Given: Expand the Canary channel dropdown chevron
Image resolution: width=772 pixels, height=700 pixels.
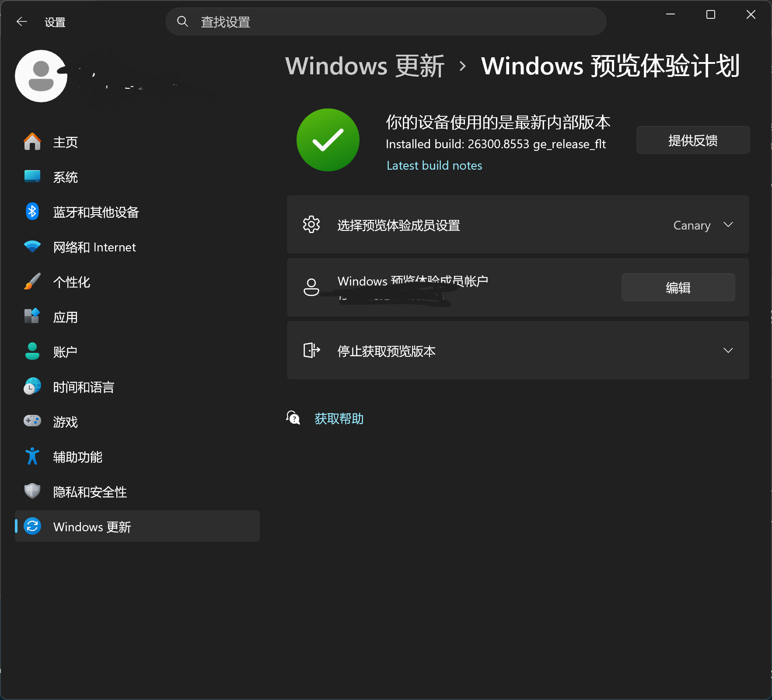Looking at the screenshot, I should point(728,225).
